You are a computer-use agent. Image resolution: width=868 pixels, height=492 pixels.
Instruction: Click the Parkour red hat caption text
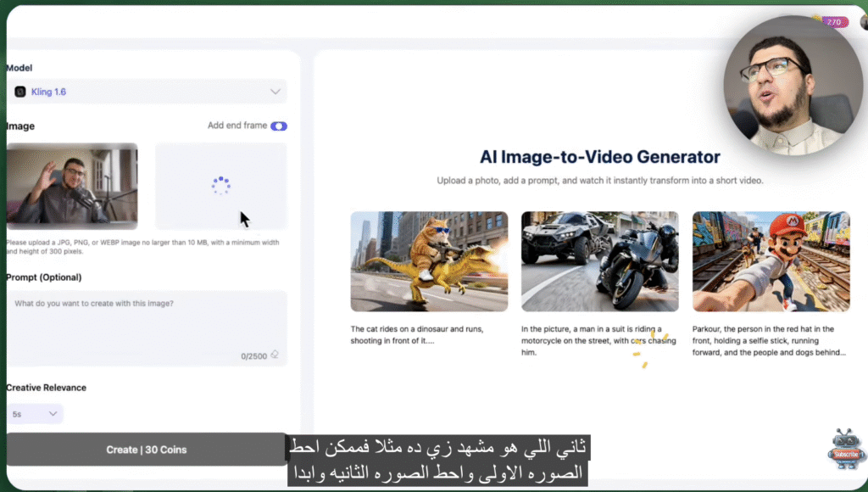point(769,339)
